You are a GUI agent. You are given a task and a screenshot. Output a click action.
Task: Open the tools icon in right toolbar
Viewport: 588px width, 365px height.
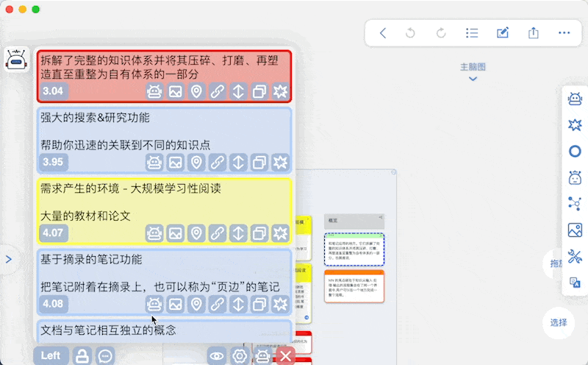click(x=575, y=256)
